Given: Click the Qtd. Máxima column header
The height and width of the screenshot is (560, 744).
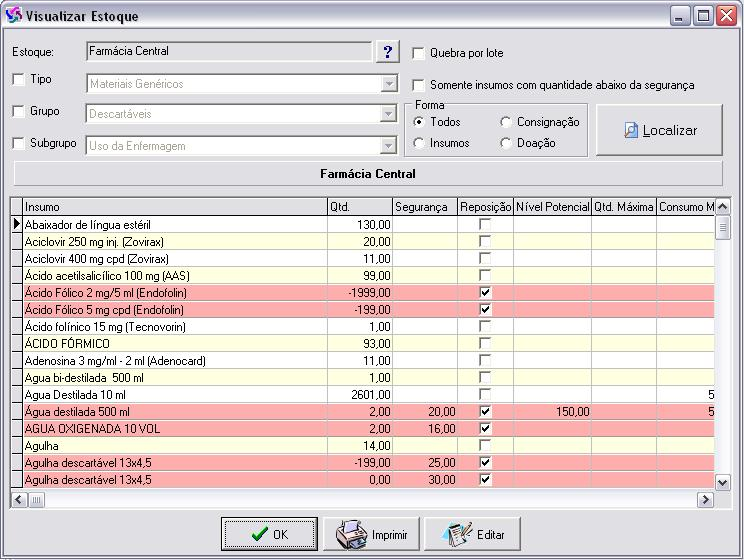Looking at the screenshot, I should point(624,207).
